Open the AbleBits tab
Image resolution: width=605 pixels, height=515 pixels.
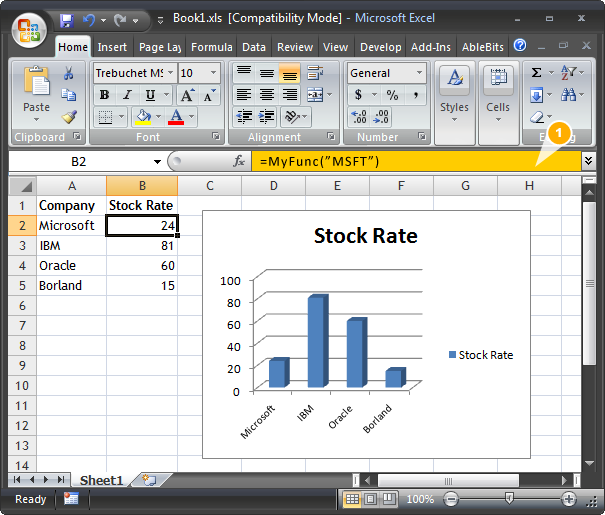point(483,47)
